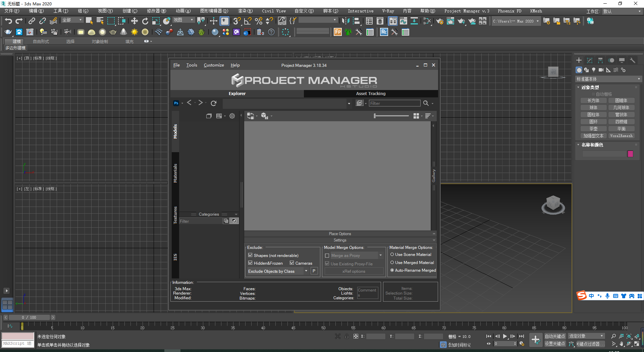Image resolution: width=644 pixels, height=352 pixels.
Task: Open the Tools menu in Project Manager
Action: point(192,65)
